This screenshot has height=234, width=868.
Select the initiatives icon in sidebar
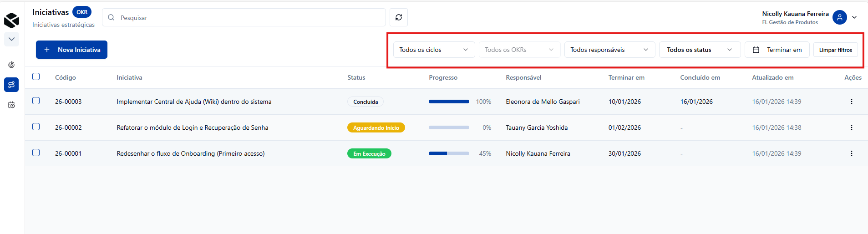point(11,85)
